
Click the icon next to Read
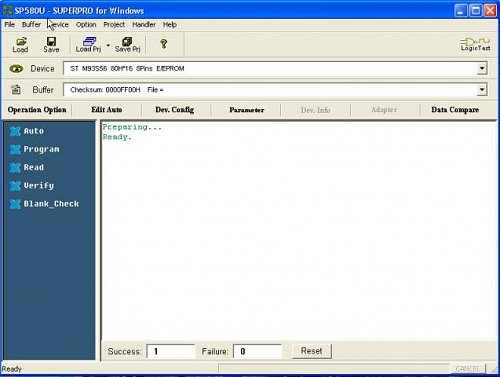[15, 168]
